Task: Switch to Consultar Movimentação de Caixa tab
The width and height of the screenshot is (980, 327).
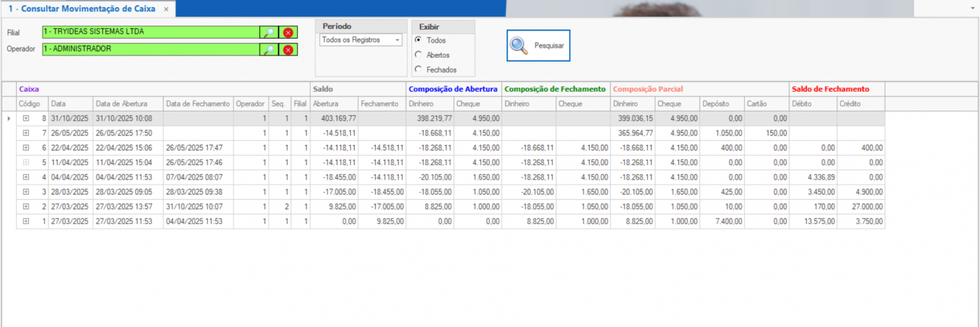Action: 82,9
